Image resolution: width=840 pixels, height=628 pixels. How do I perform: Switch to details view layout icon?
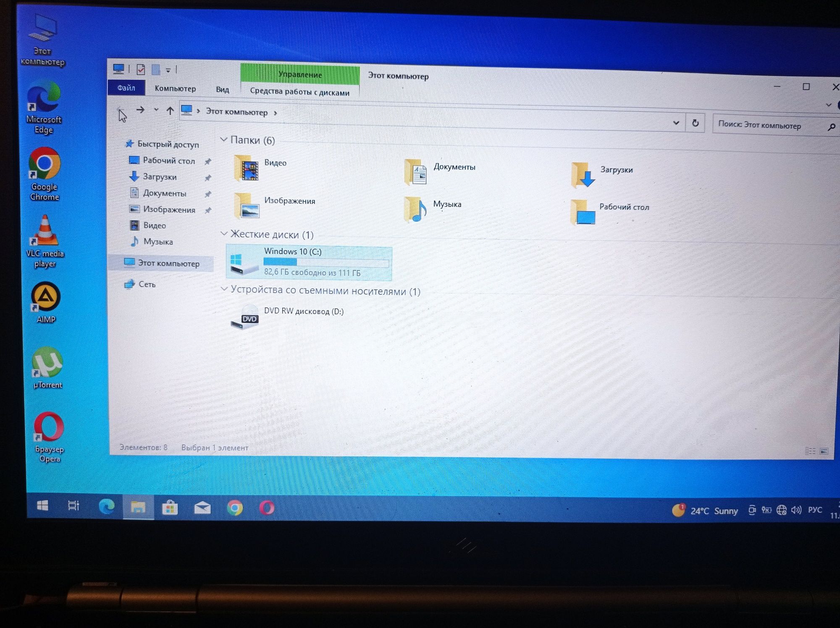coord(810,451)
